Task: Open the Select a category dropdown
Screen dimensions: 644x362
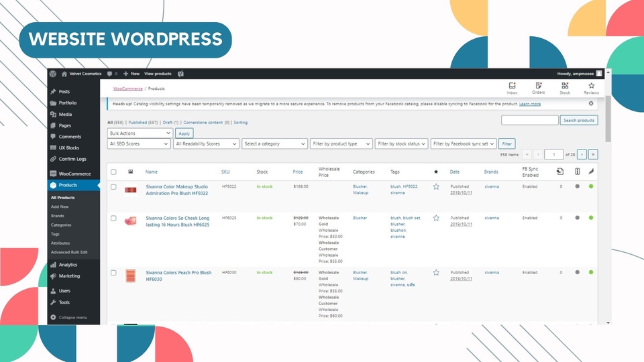Action: coord(274,144)
